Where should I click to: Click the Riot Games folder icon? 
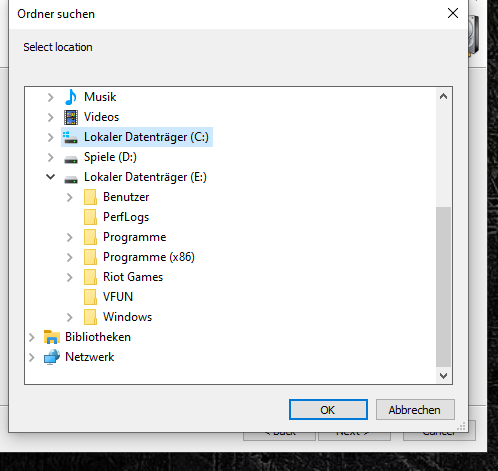pyautogui.click(x=90, y=277)
